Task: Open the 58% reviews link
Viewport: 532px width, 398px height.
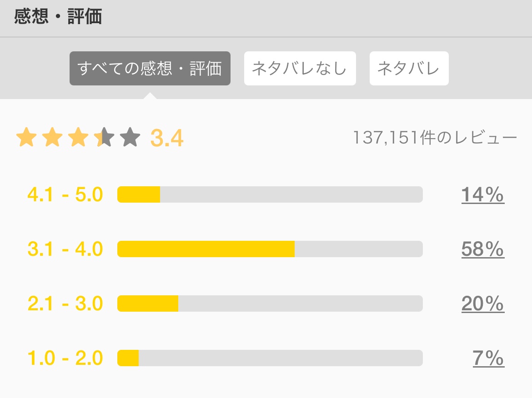Action: [x=482, y=249]
